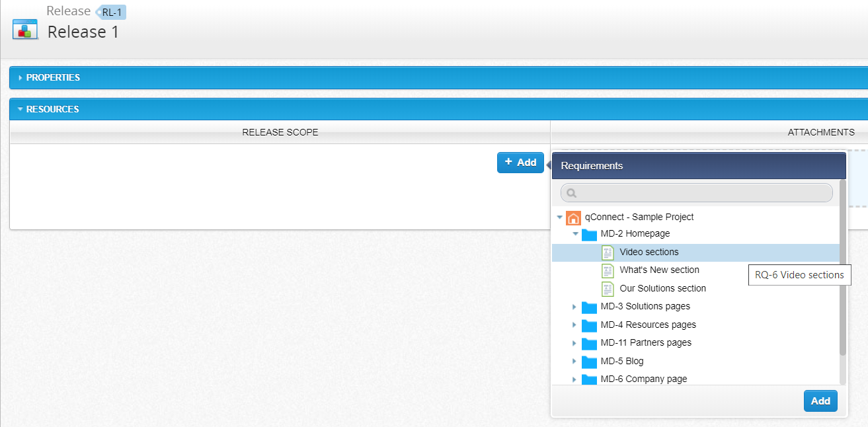Expand the MD-3 Solutions pages folder
868x427 pixels.
pyautogui.click(x=574, y=307)
